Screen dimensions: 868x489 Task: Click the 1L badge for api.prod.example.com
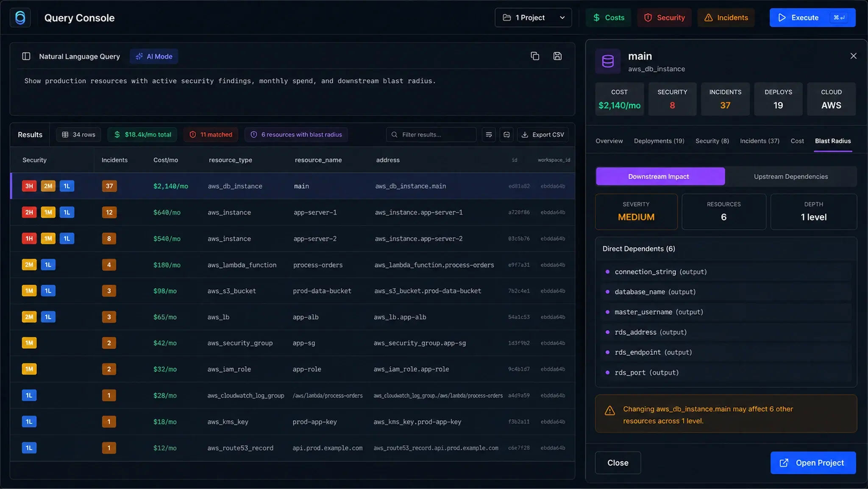click(29, 447)
